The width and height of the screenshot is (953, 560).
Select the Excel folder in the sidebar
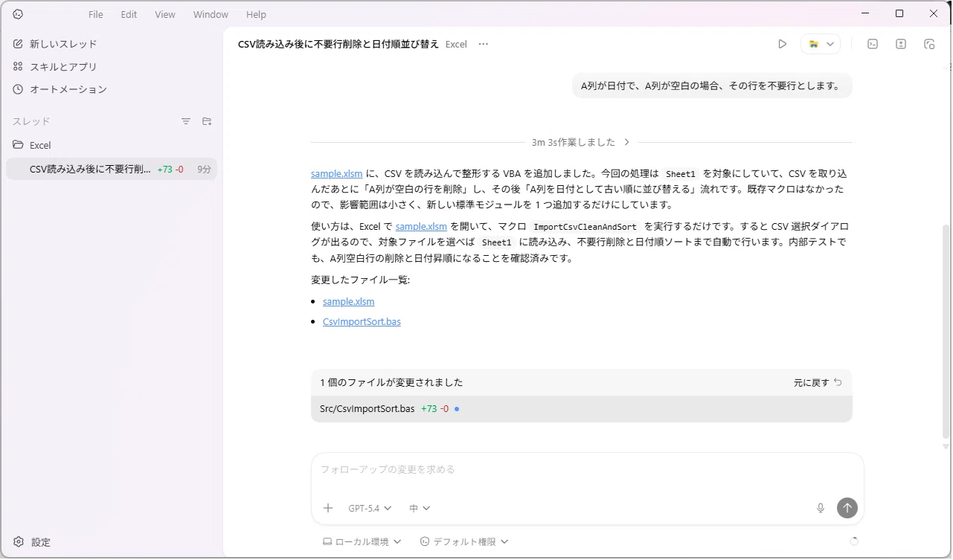tap(112, 145)
